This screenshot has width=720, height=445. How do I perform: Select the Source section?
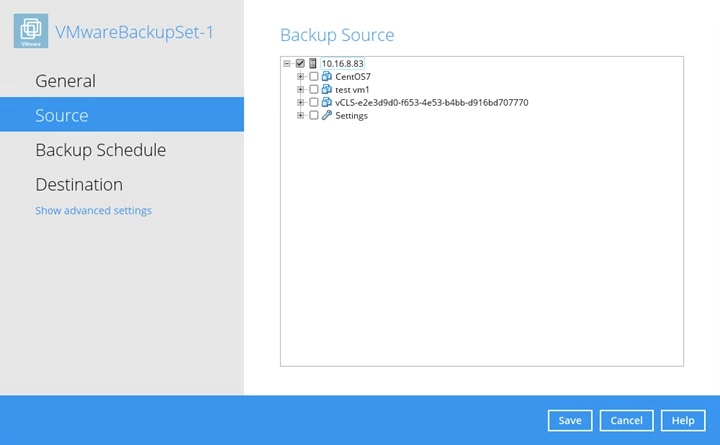(122, 114)
